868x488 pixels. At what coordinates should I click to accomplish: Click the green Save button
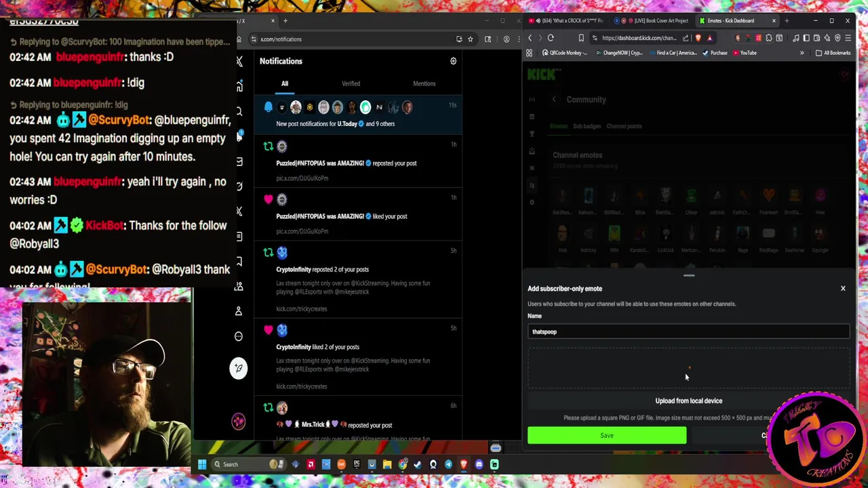click(x=607, y=436)
